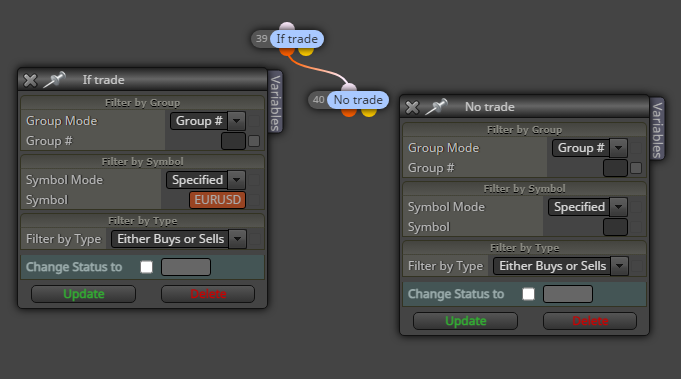Pin the No trade panel
The width and height of the screenshot is (681, 379).
point(436,106)
